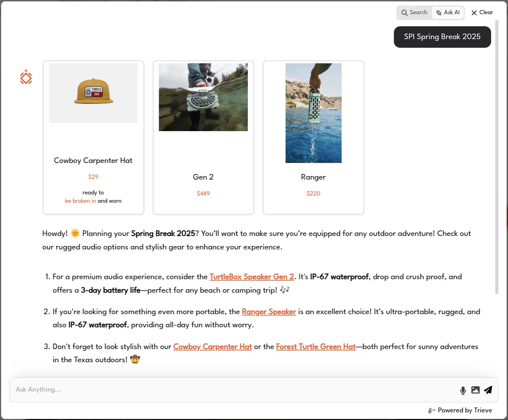Open Ranger Speaker link
508x420 pixels.
click(x=269, y=312)
